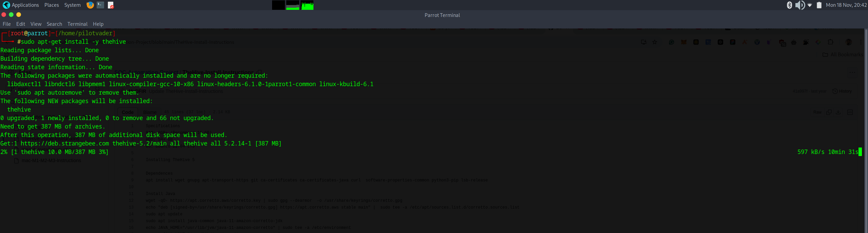Open the Places menu in top panel
Screen dimensions: 868x233
pos(52,5)
